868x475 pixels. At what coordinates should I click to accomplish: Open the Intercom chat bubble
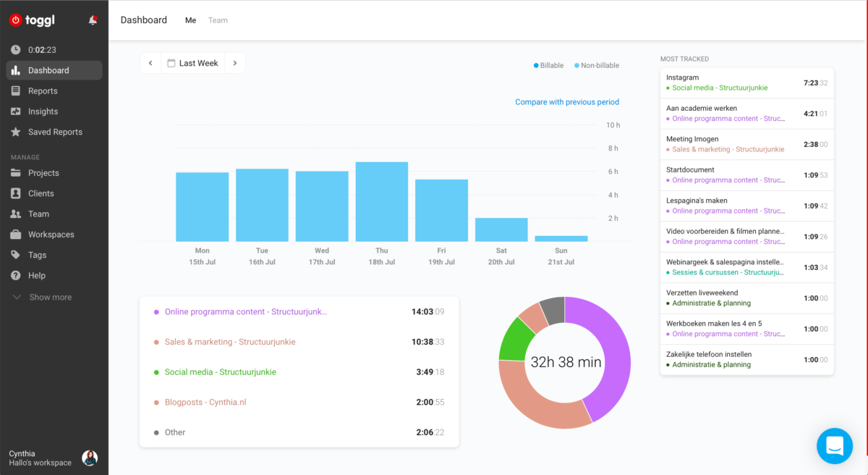coord(834,446)
